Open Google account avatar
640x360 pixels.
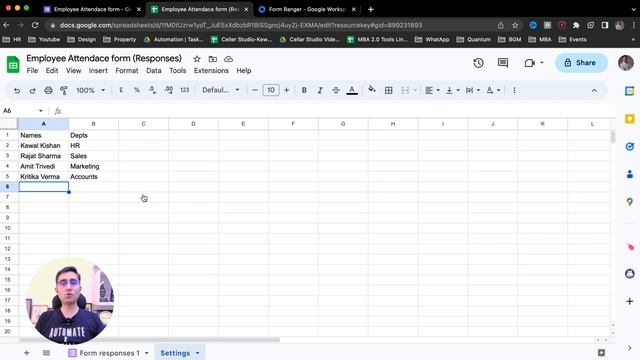[x=626, y=63]
